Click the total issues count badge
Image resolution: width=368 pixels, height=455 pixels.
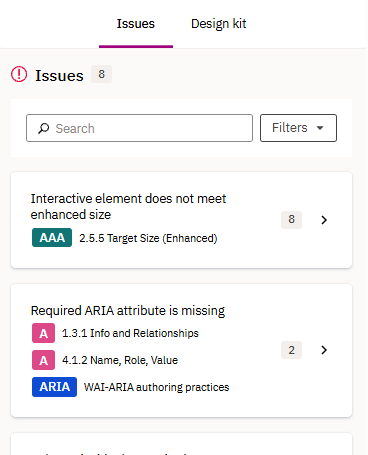tap(101, 74)
